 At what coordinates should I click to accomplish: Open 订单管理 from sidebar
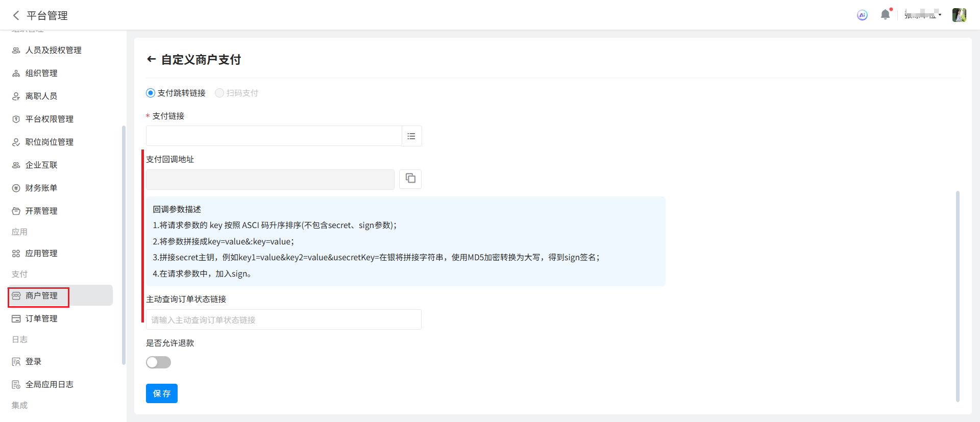click(41, 318)
